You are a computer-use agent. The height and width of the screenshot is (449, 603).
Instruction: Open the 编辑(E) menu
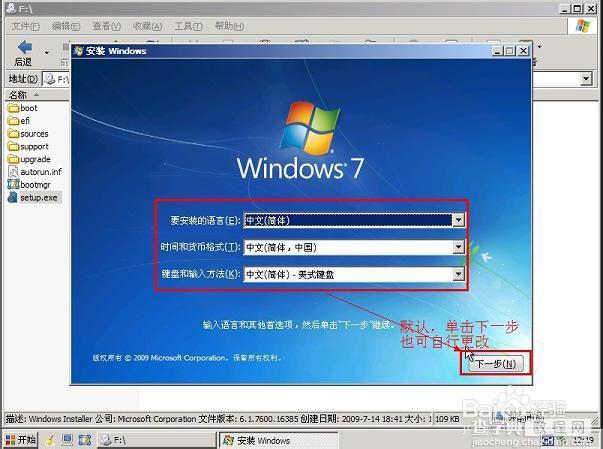pyautogui.click(x=66, y=26)
